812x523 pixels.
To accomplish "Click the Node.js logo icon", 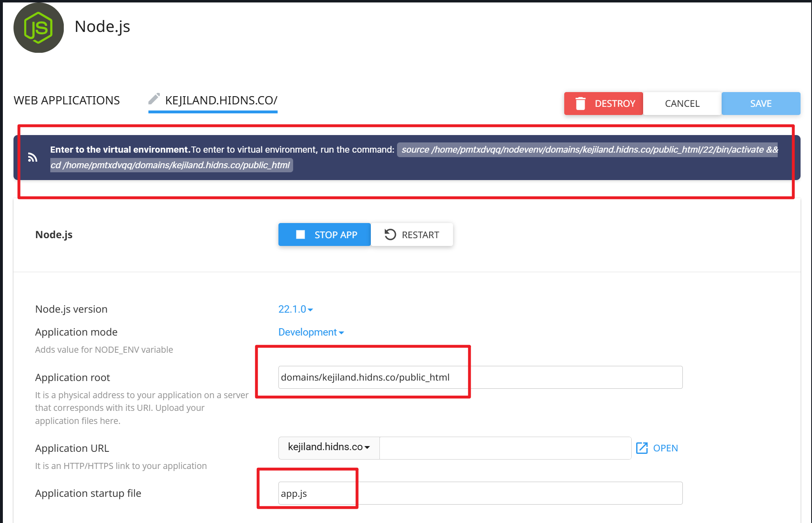I will [39, 27].
